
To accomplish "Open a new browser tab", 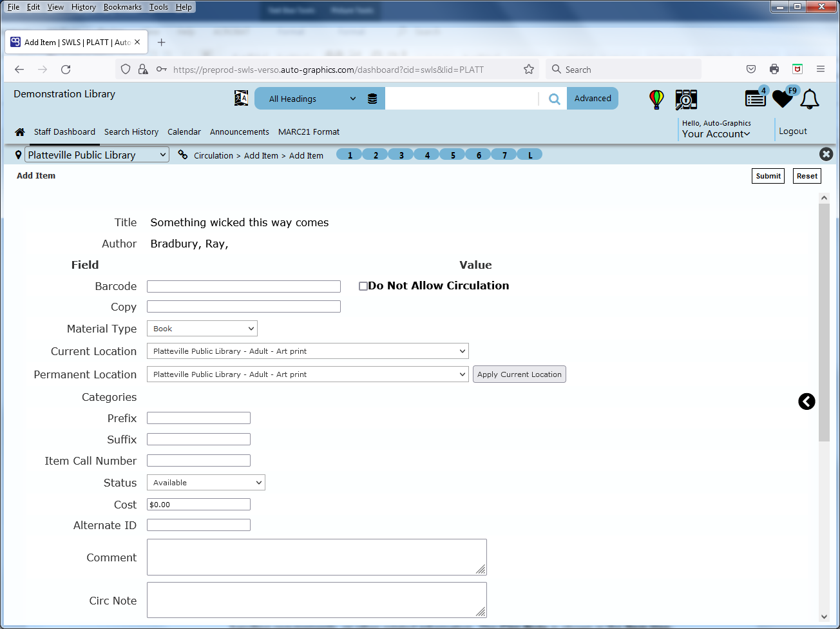I will [161, 43].
